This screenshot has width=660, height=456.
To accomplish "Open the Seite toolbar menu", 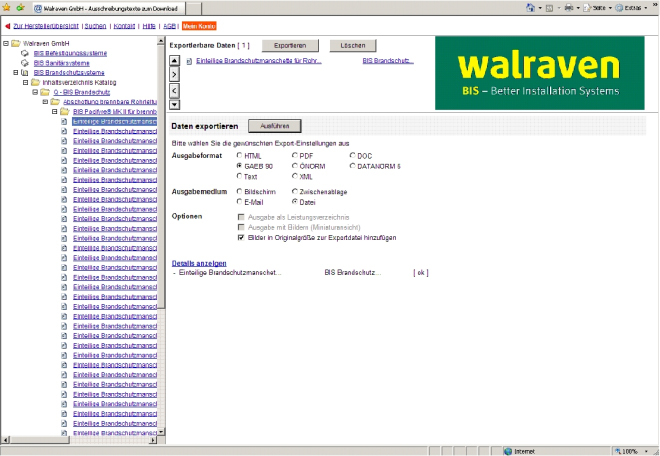I will (x=597, y=8).
